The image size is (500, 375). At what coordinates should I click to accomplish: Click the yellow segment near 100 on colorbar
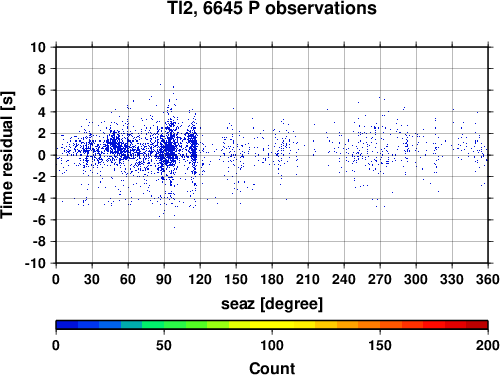click(x=272, y=325)
